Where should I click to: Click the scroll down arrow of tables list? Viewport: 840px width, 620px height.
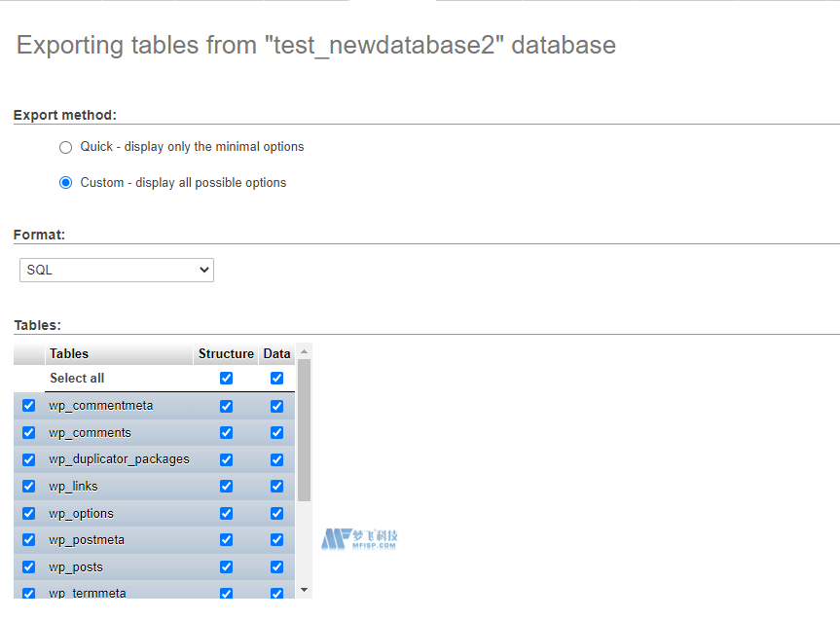coord(304,590)
